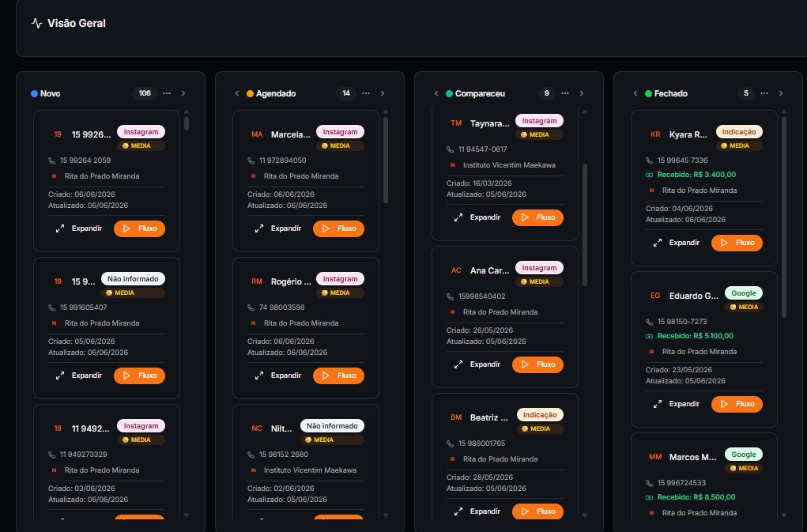Click the Fechado column scrollbar
The image size is (807, 532).
784,217
